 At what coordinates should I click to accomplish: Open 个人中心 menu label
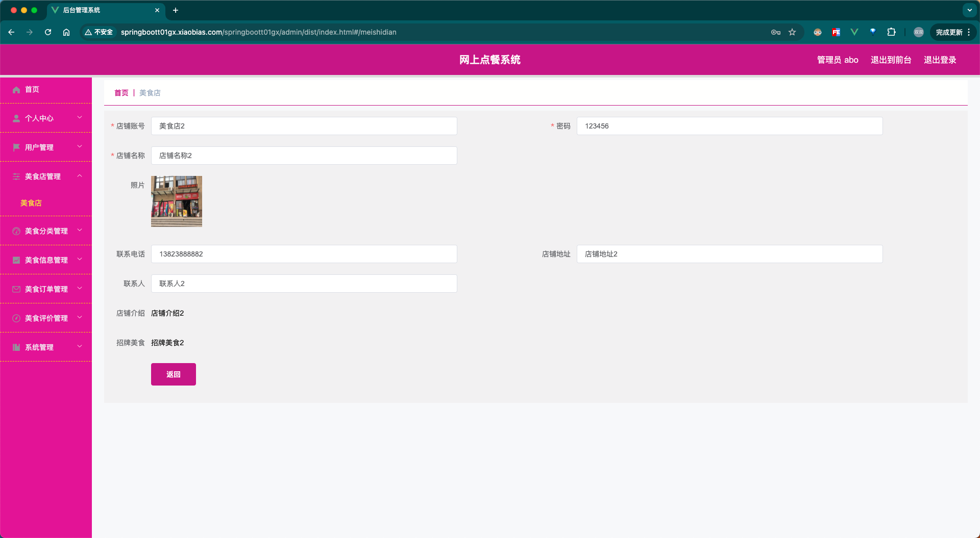pos(39,118)
